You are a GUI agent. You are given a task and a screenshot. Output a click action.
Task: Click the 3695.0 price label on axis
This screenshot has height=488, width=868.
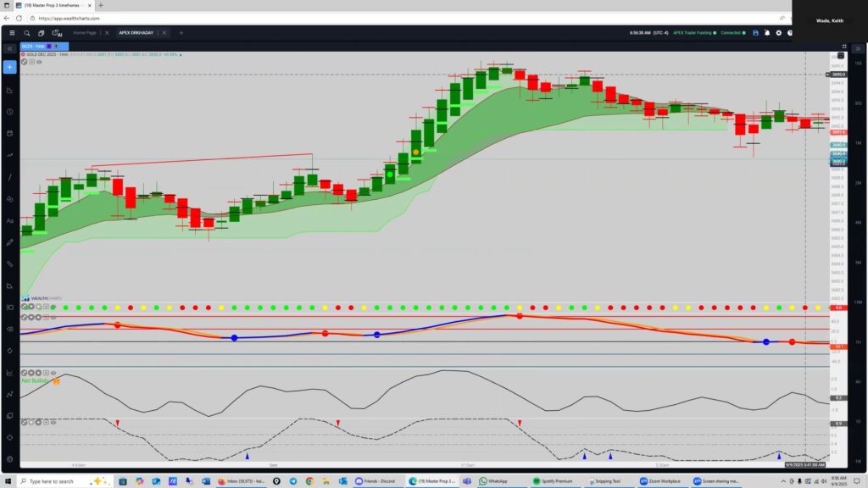click(837, 75)
